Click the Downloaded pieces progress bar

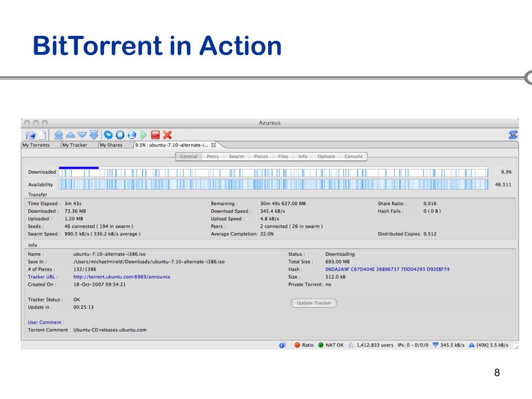[273, 172]
